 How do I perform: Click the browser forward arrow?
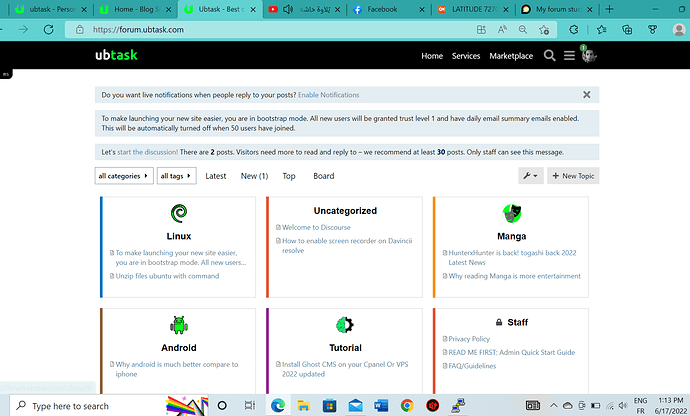[x=23, y=29]
